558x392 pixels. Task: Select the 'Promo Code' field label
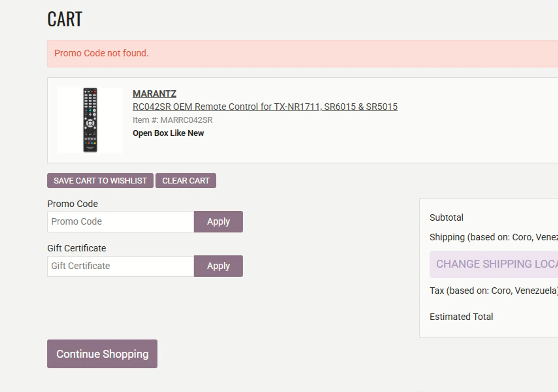[x=73, y=204]
